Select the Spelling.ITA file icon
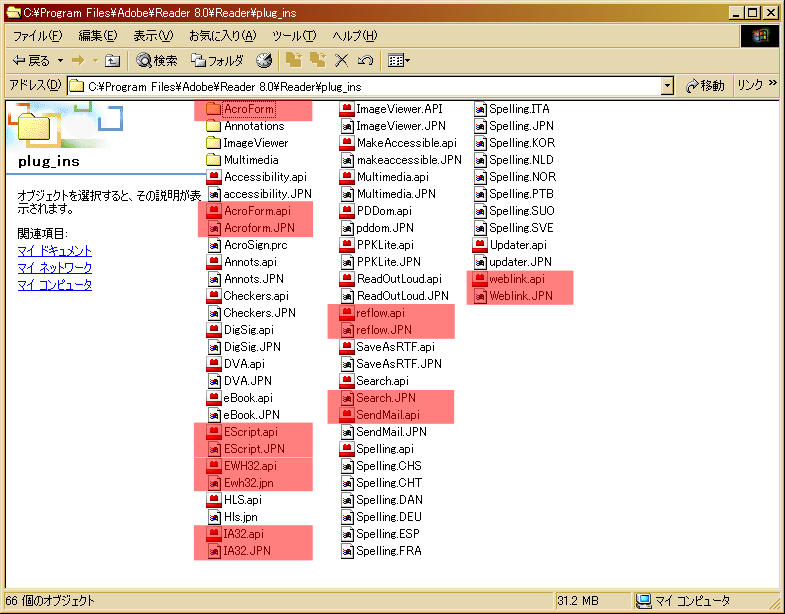Image resolution: width=785 pixels, height=614 pixels. coord(480,109)
